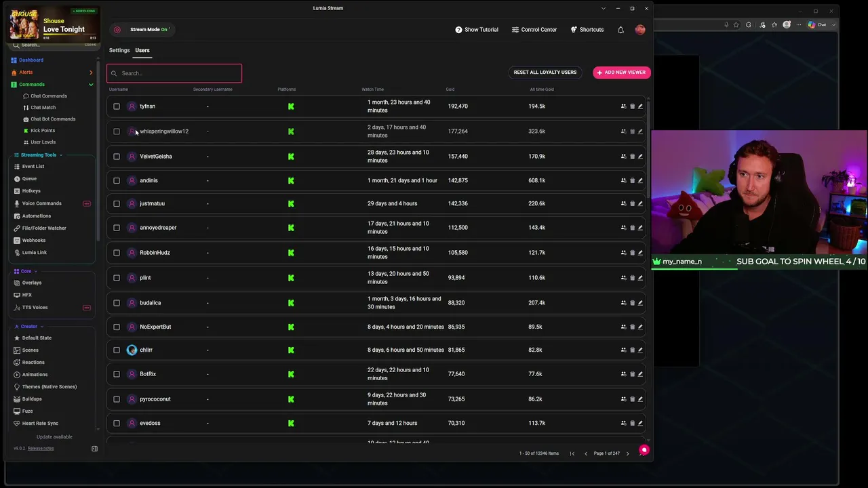Open Dashboard in the sidebar
The width and height of the screenshot is (868, 488).
click(x=27, y=60)
